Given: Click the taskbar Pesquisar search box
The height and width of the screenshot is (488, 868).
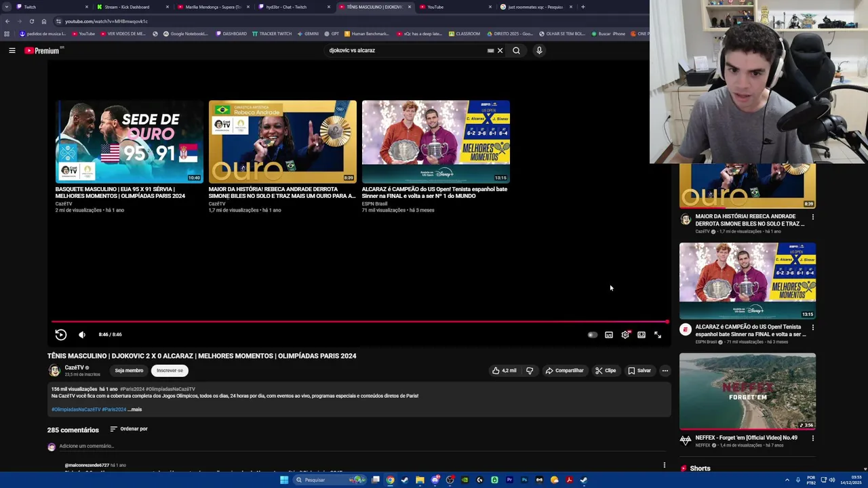Looking at the screenshot, I should click(x=329, y=480).
